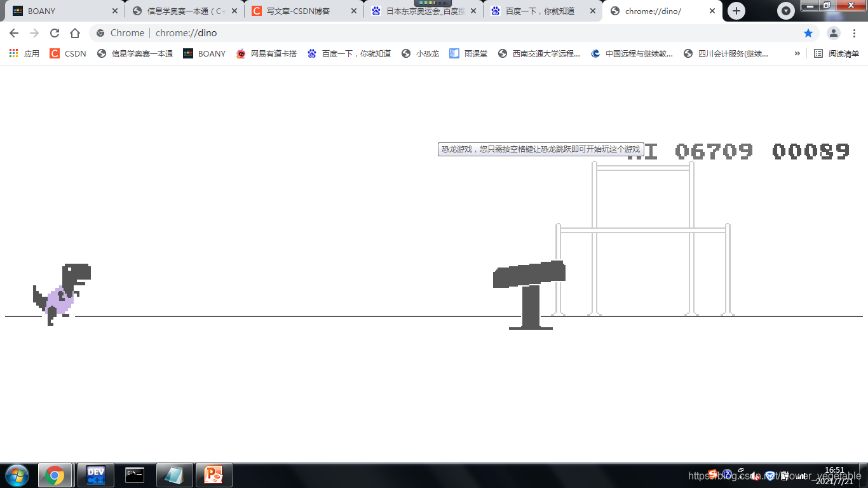Open the tab search dropdown in title bar
Screen dimensions: 868x488
click(x=786, y=11)
